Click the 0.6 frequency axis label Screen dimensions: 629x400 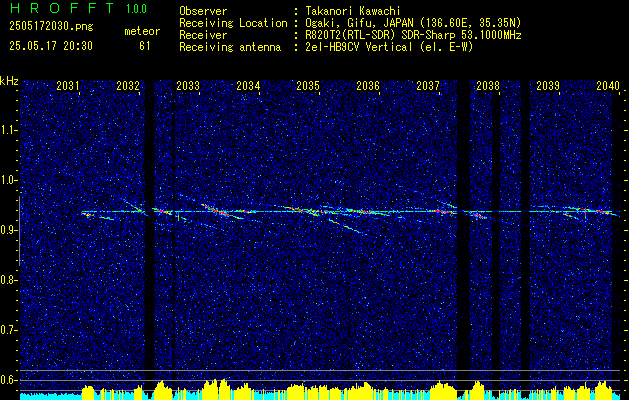(8, 380)
